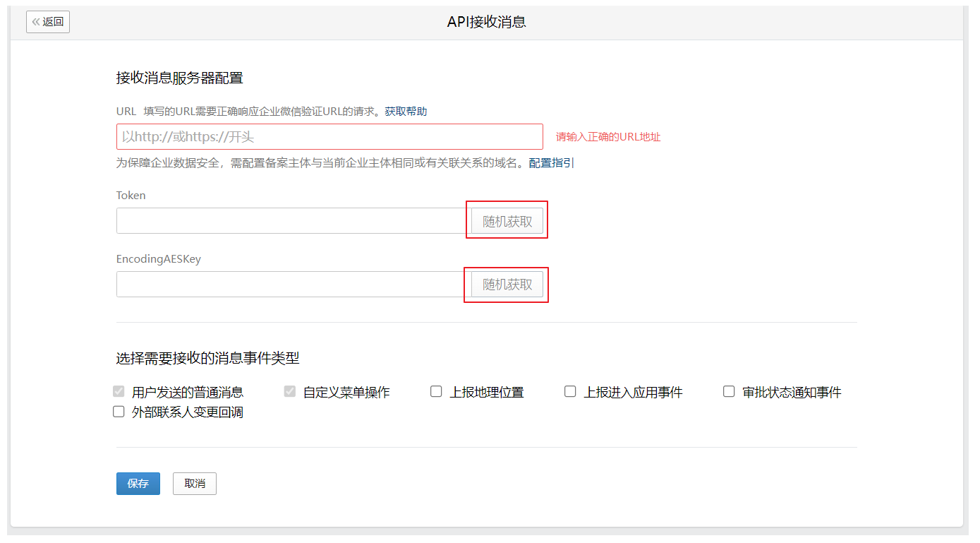Focus the URL input field
This screenshot has width=980, height=543.
329,137
